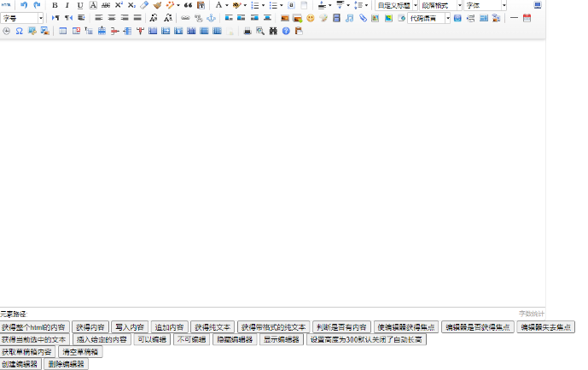Center align the text
This screenshot has width=588, height=370.
click(x=112, y=18)
